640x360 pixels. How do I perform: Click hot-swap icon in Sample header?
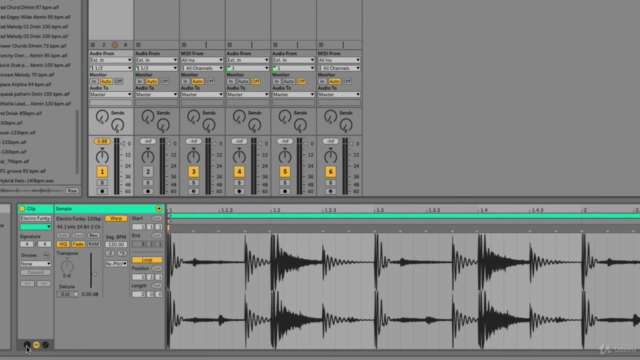pos(159,209)
